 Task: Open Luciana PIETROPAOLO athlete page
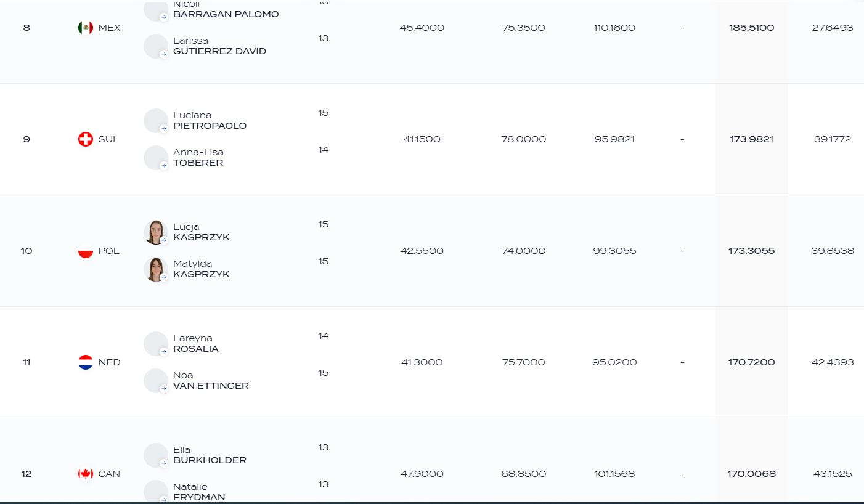(x=210, y=121)
